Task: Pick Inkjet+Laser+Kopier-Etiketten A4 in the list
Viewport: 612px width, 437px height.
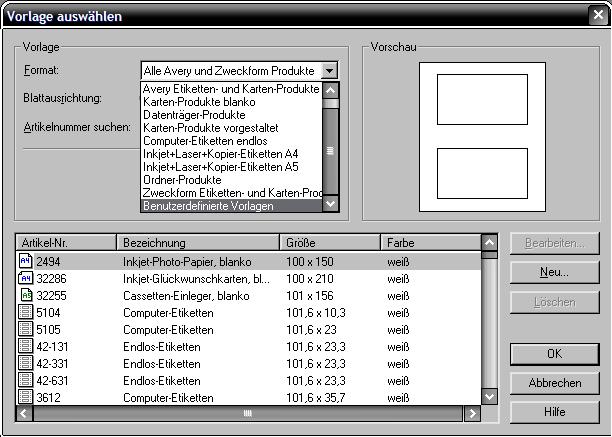Action: pyautogui.click(x=221, y=154)
